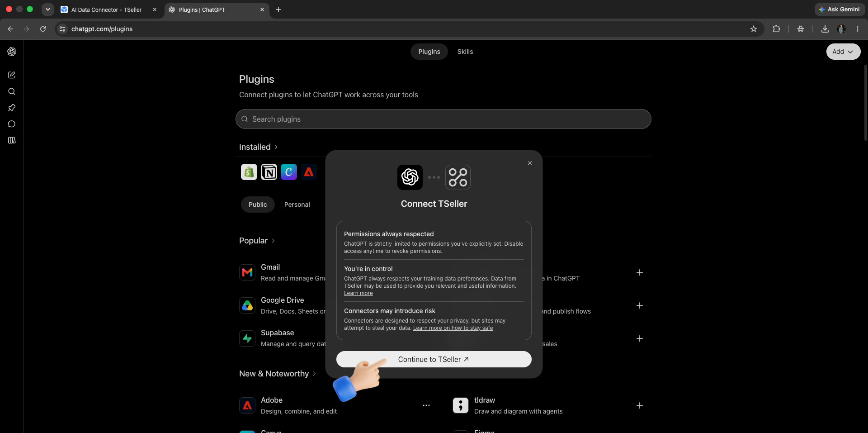The height and width of the screenshot is (433, 868).
Task: Open the pinned items sidebar icon
Action: 12,108
